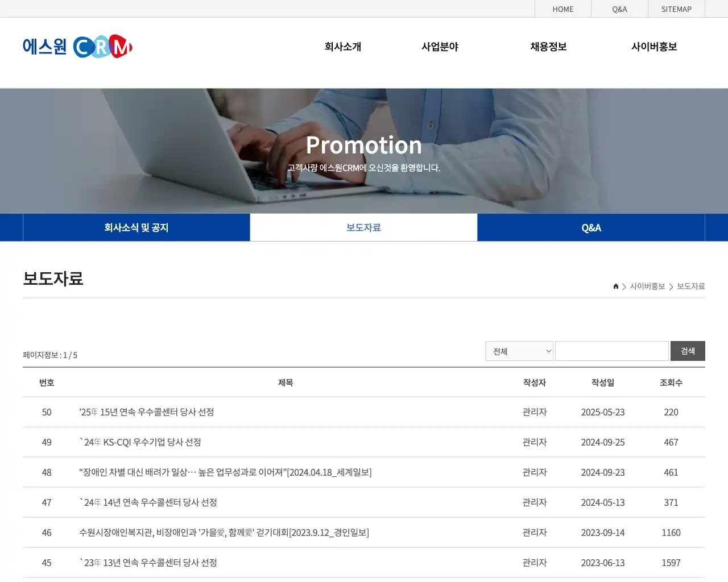728x582 pixels.
Task: Open the 사이버홍보 menu
Action: pos(654,47)
